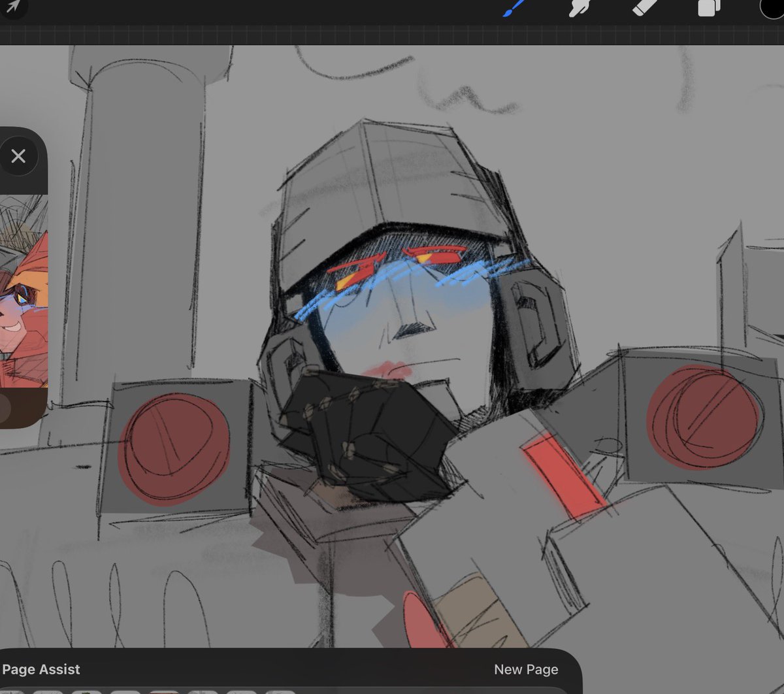Select the Transform arrow tool
The height and width of the screenshot is (694, 784).
pos(13,8)
